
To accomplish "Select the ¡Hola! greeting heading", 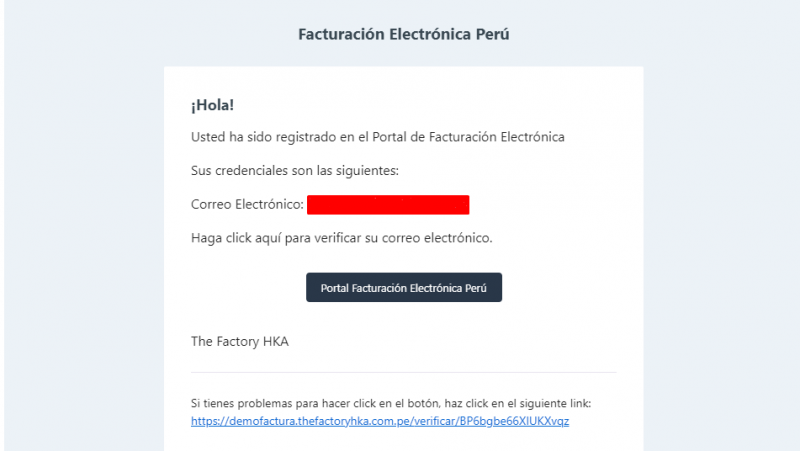I will click(212, 105).
